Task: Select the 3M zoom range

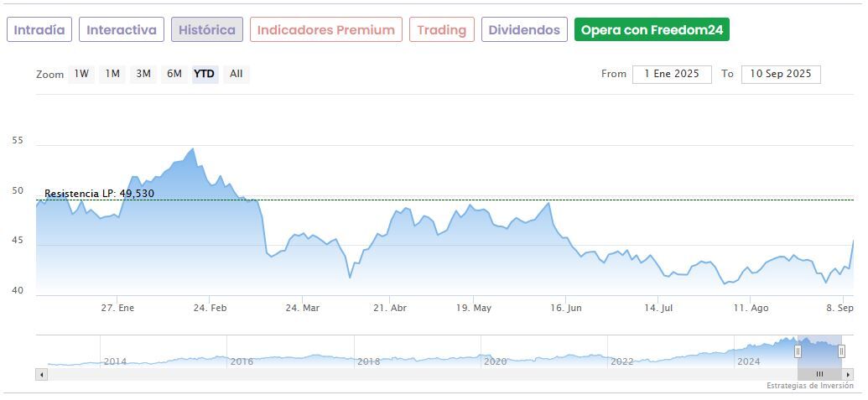Action: click(143, 74)
